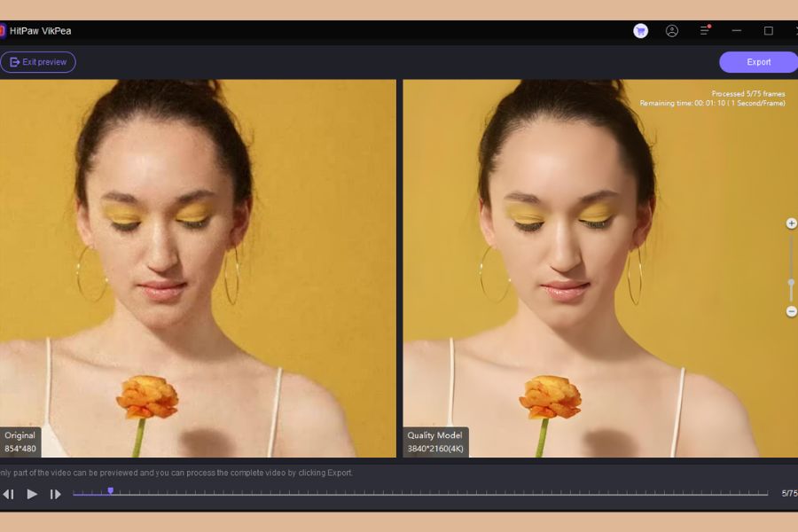Image resolution: width=798 pixels, height=532 pixels.
Task: Click the Original 854*480 label
Action: 20,441
